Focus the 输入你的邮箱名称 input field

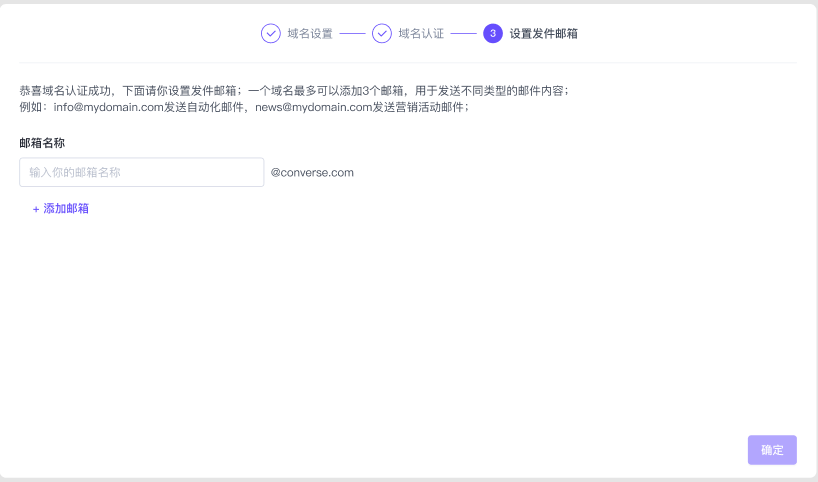(141, 172)
